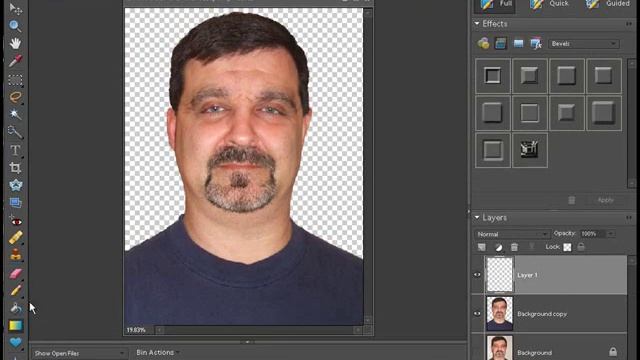Show Photo Effects in Effects panel

pos(518,43)
